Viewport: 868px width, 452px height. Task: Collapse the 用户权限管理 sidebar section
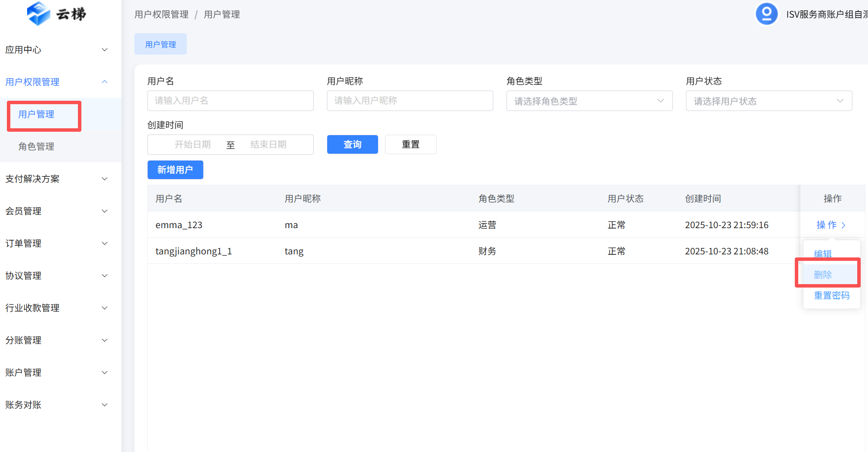tap(56, 82)
